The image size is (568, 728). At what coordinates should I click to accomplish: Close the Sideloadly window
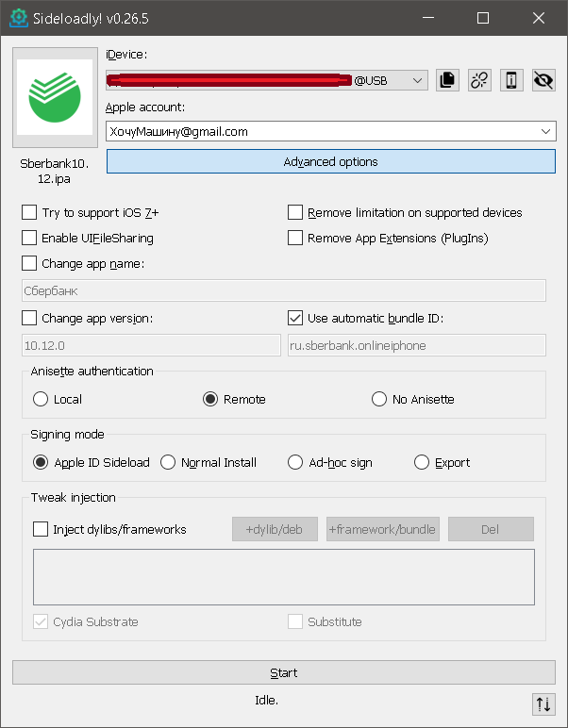pos(539,18)
